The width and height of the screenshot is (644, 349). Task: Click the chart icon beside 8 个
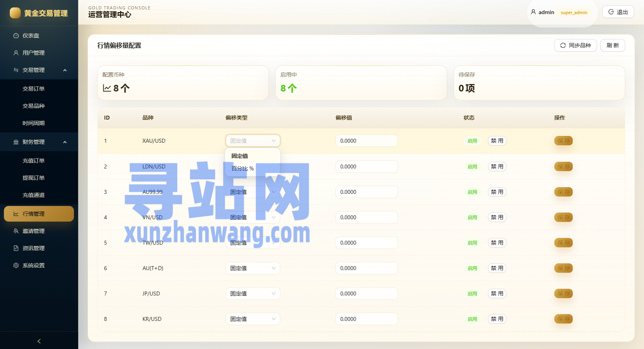(107, 88)
